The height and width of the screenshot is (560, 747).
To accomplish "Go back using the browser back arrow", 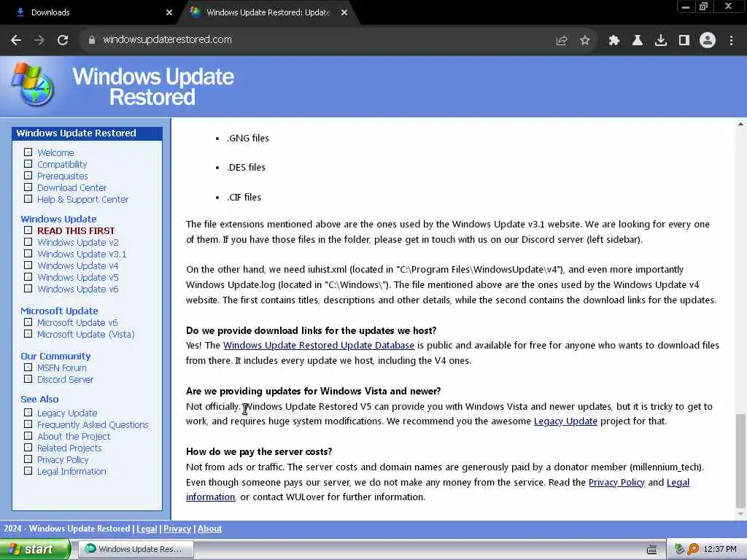I will point(16,41).
